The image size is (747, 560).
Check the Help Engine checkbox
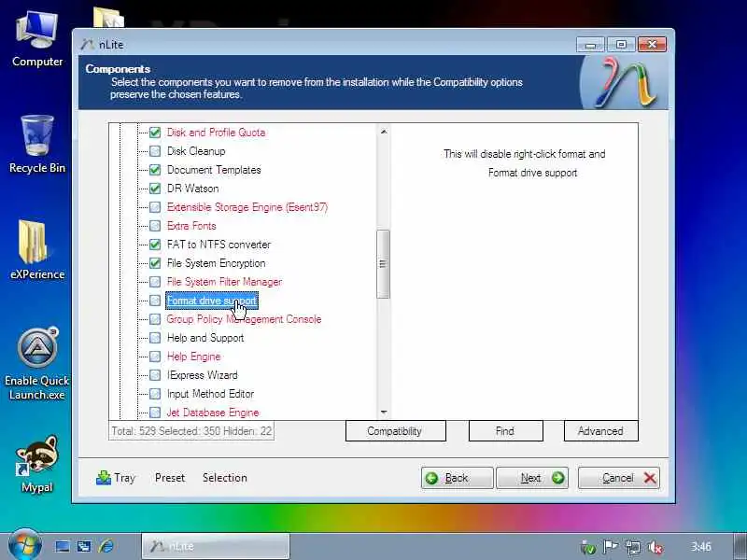(155, 357)
